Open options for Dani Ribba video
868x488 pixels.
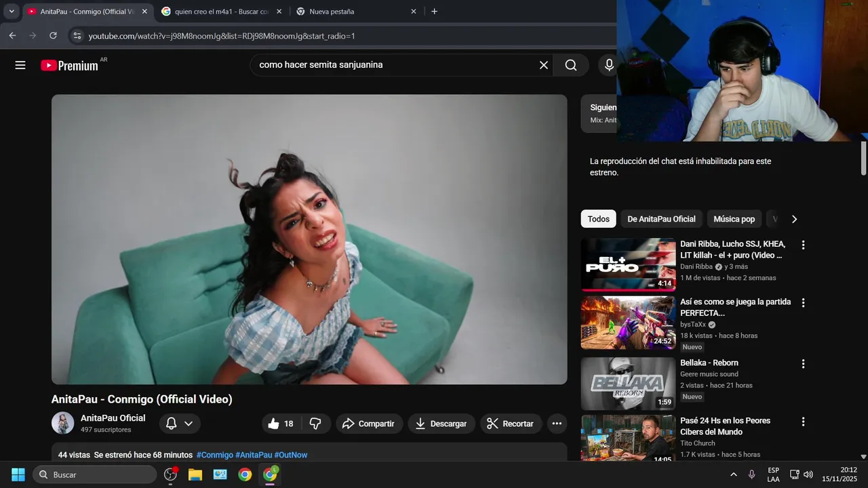click(803, 245)
